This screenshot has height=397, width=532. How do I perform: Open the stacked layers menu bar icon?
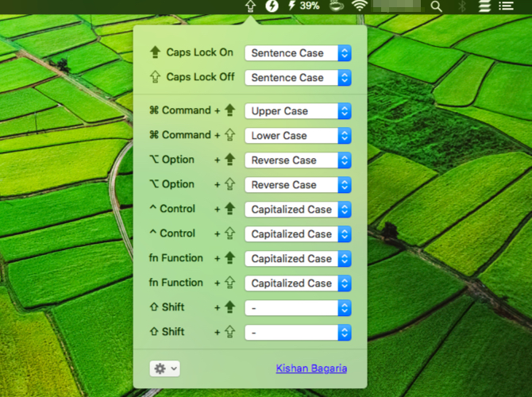click(484, 6)
